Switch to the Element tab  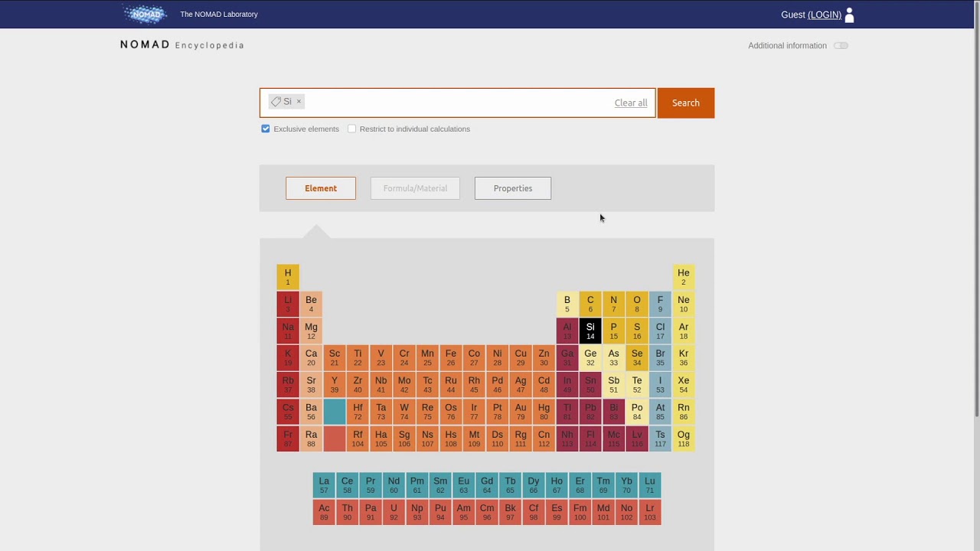click(x=321, y=188)
